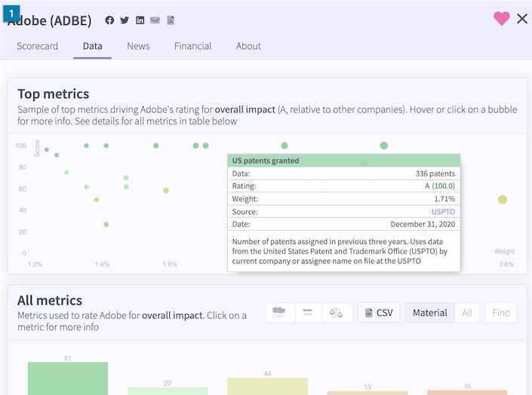Show only Material metrics

tap(430, 312)
